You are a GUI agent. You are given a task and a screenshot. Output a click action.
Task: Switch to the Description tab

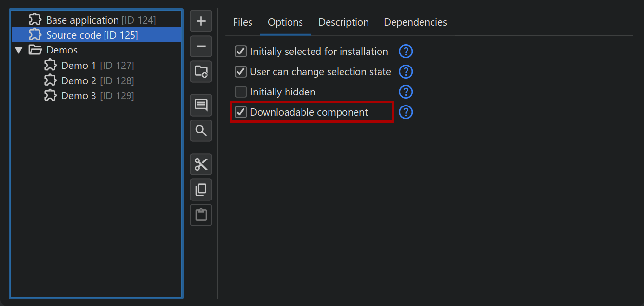343,22
